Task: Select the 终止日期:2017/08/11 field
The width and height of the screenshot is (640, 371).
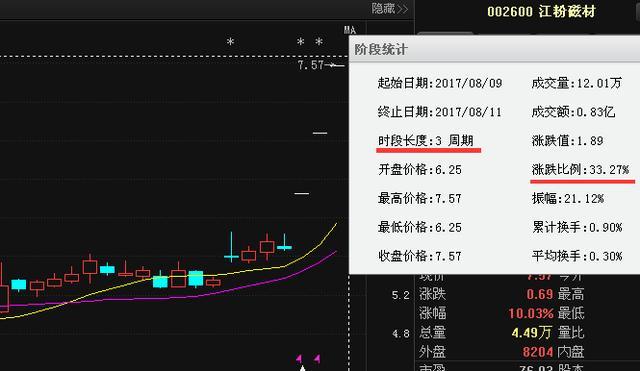Action: [440, 112]
